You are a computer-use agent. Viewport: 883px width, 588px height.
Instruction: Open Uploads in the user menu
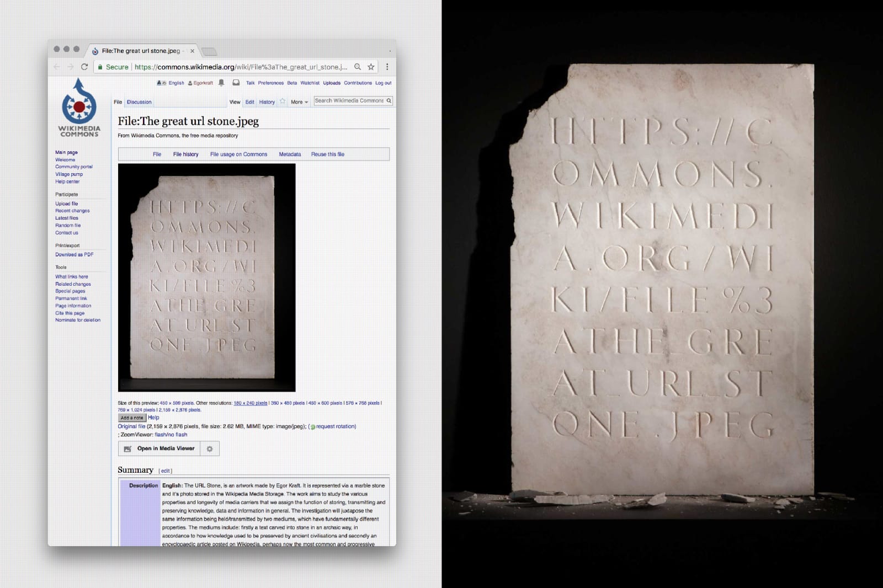[x=332, y=83]
